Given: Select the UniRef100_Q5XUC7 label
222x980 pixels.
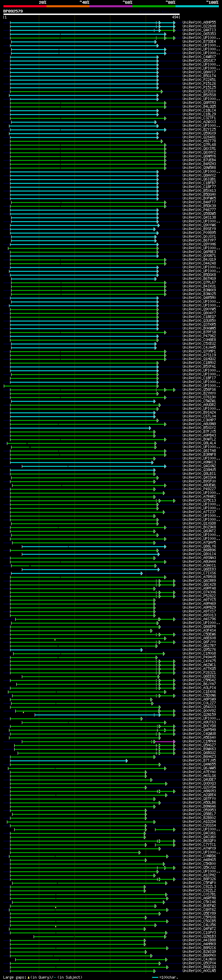Looking at the screenshot, I should tap(199, 61).
